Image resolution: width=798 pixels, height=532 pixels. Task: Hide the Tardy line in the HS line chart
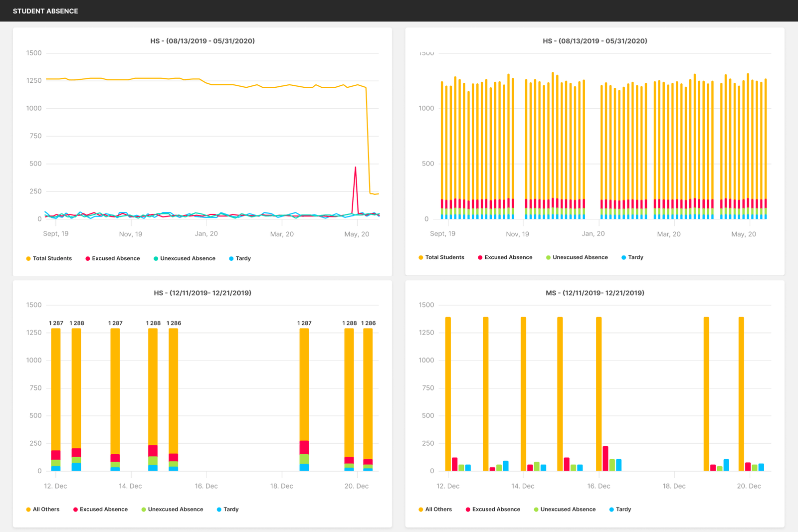click(x=240, y=258)
